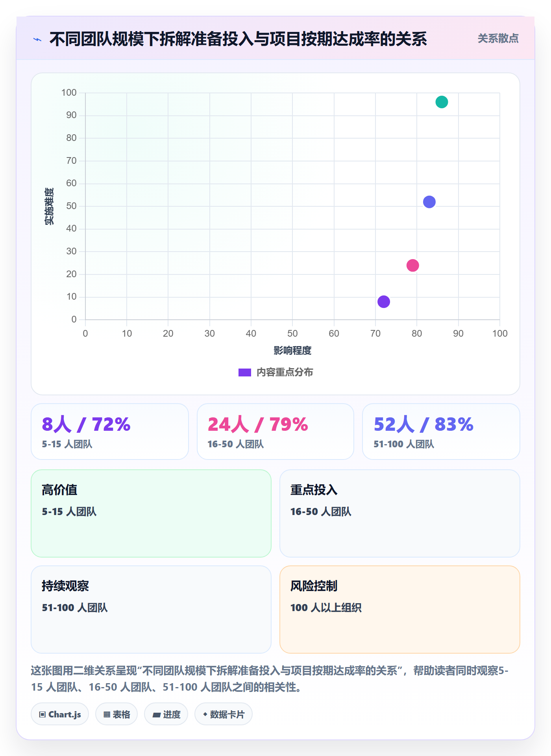This screenshot has width=551, height=756.
Task: Click the 24人 / 79% stat value
Action: tap(258, 424)
